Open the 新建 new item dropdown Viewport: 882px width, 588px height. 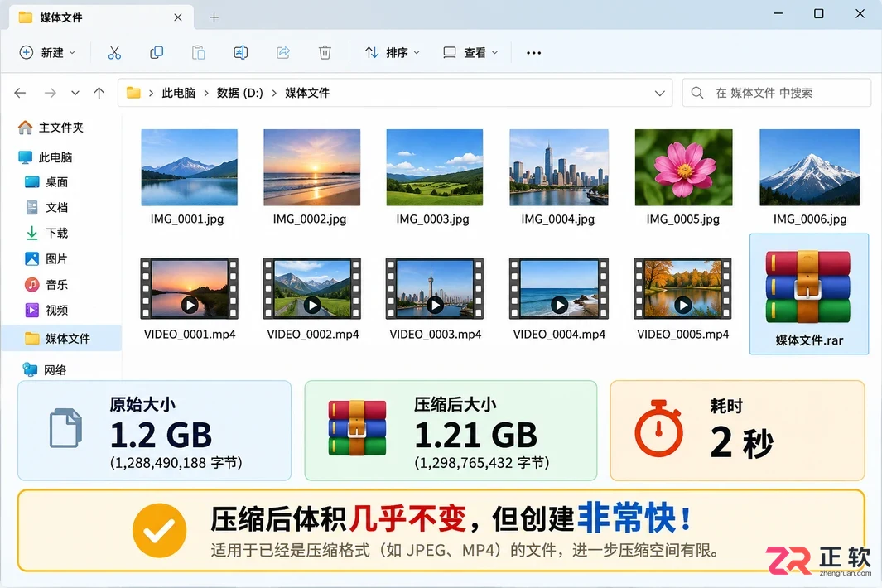pos(47,53)
